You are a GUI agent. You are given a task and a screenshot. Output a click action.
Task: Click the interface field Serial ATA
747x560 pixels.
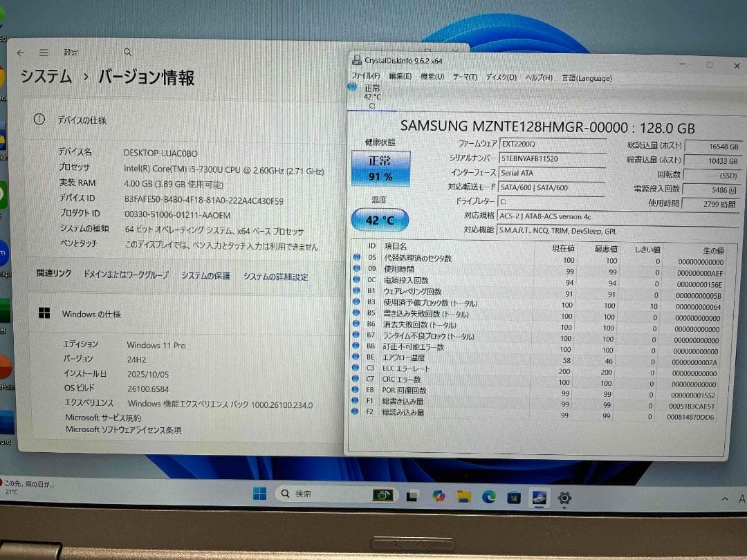pyautogui.click(x=551, y=173)
